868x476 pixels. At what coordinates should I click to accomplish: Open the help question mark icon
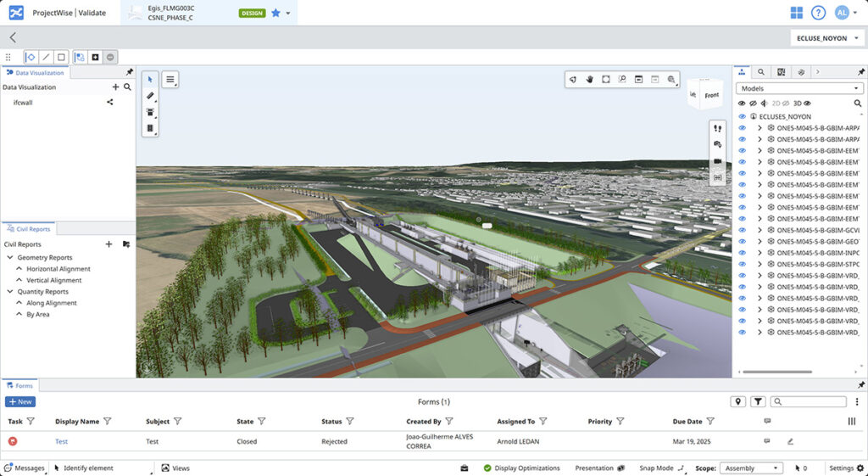pyautogui.click(x=818, y=13)
